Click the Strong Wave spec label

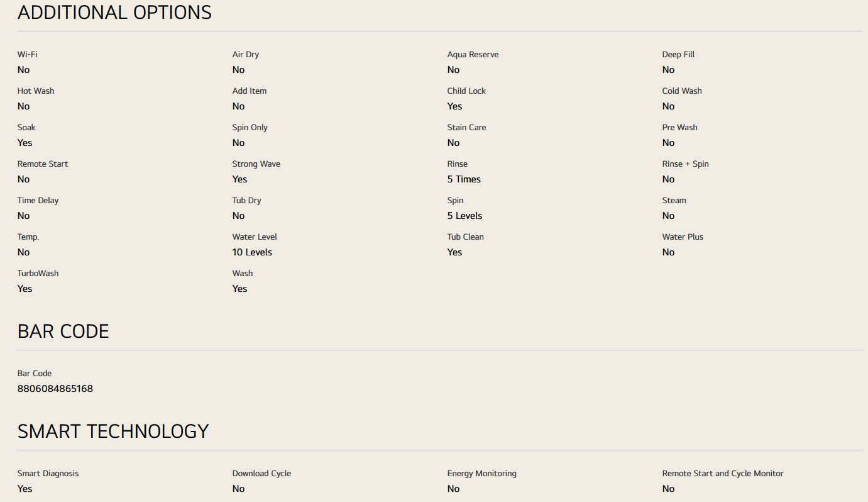click(x=256, y=164)
